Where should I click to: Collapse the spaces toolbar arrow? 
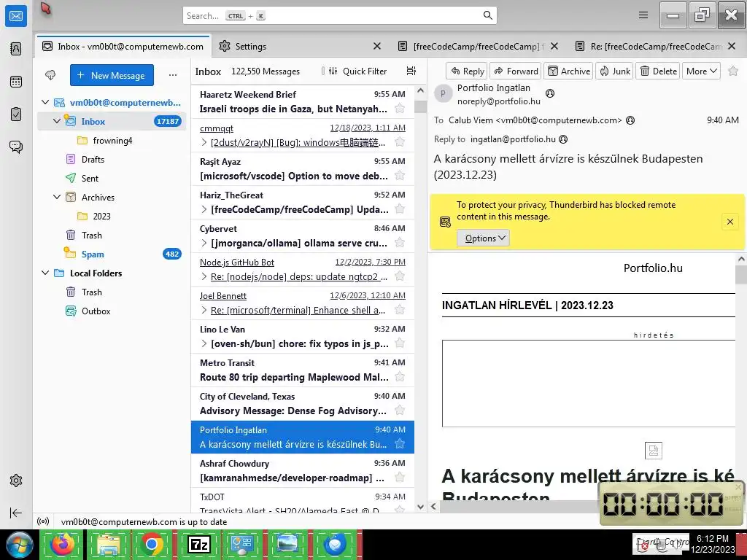tap(16, 513)
